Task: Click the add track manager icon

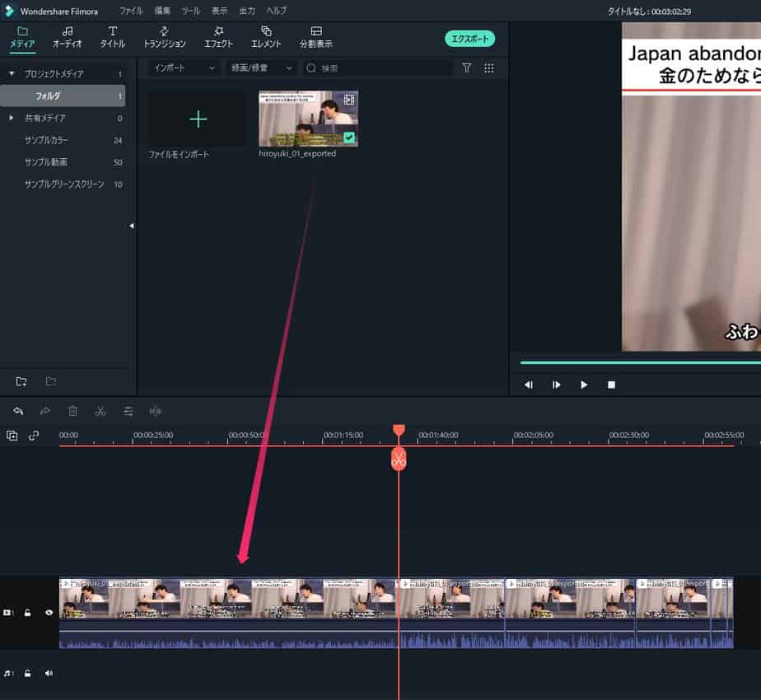Action: coord(12,436)
